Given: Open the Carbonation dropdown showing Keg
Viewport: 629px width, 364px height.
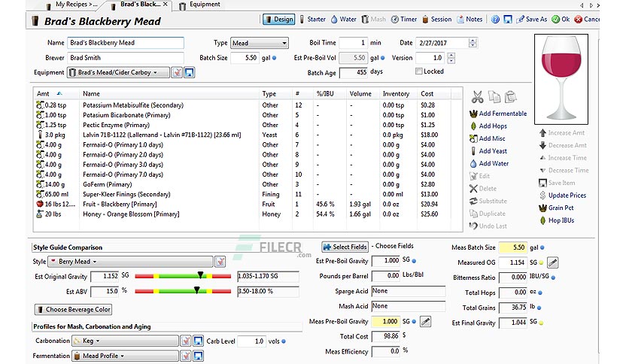Looking at the screenshot, I should [x=125, y=341].
